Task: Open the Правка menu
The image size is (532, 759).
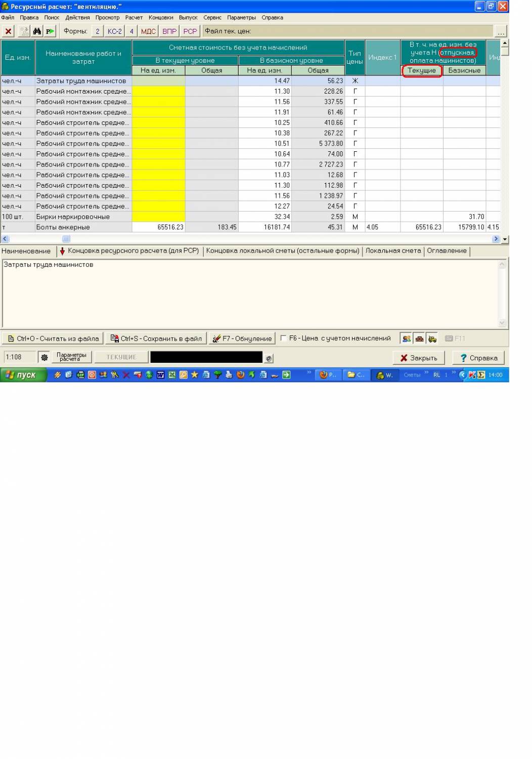Action: (x=29, y=17)
